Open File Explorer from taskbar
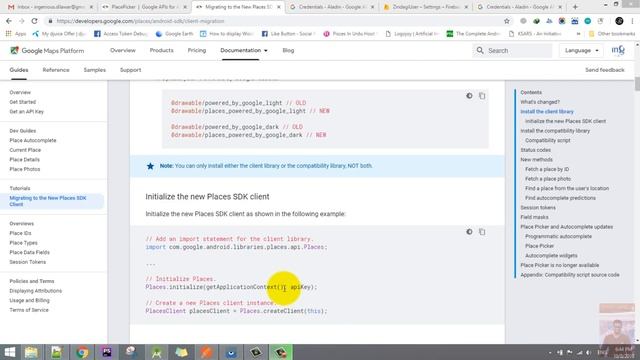 [31, 352]
